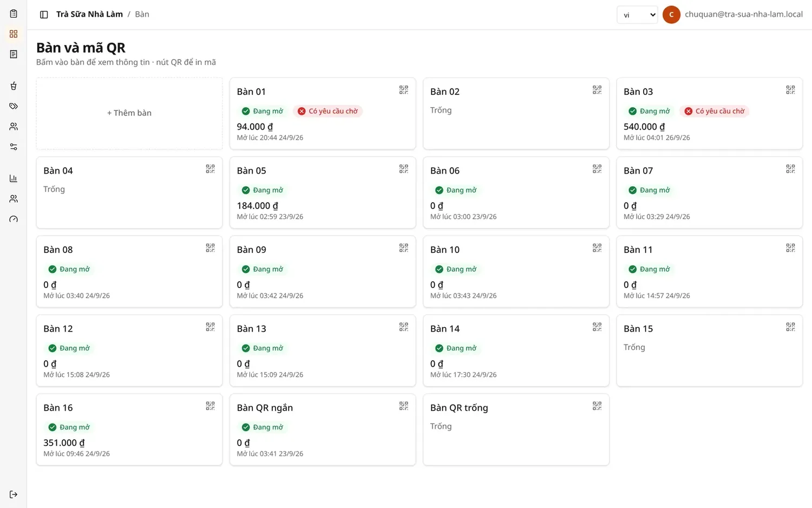Image resolution: width=812 pixels, height=508 pixels.
Task: Click the Đang mở status on Bàn 08
Action: (69, 269)
